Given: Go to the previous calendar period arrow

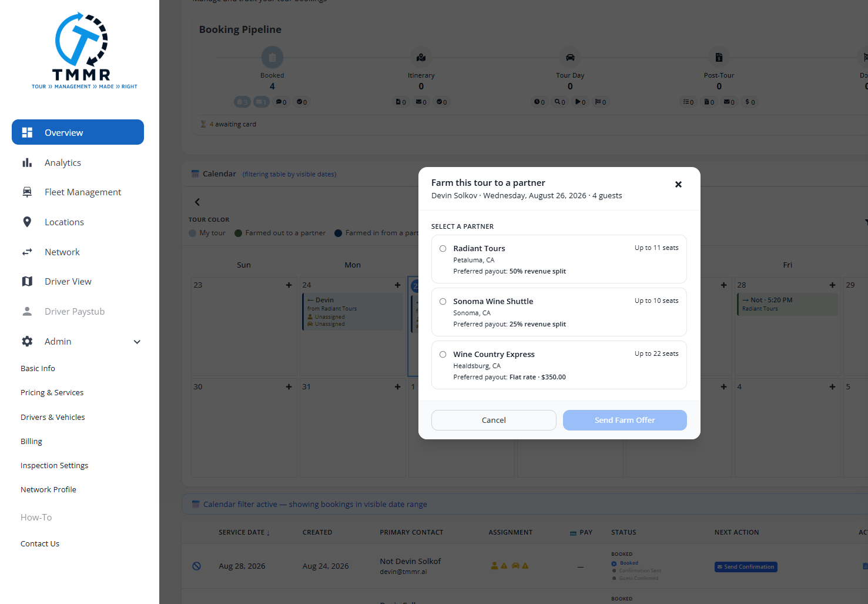Looking at the screenshot, I should click(x=197, y=202).
